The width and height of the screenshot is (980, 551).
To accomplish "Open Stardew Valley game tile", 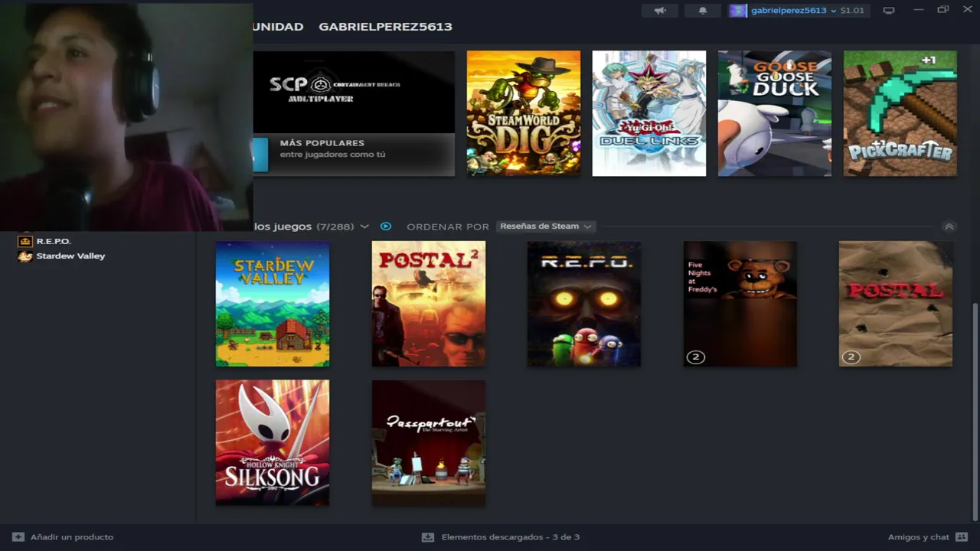I will [x=273, y=304].
